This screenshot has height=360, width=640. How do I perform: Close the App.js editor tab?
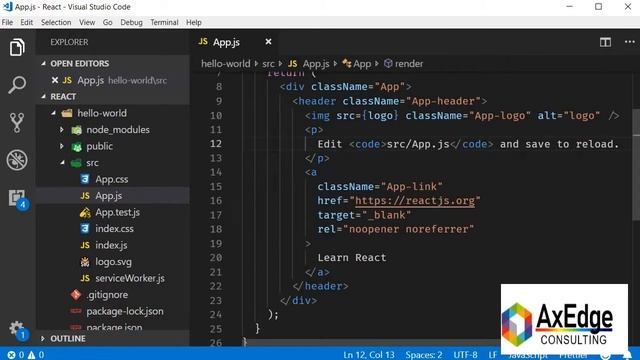click(268, 42)
